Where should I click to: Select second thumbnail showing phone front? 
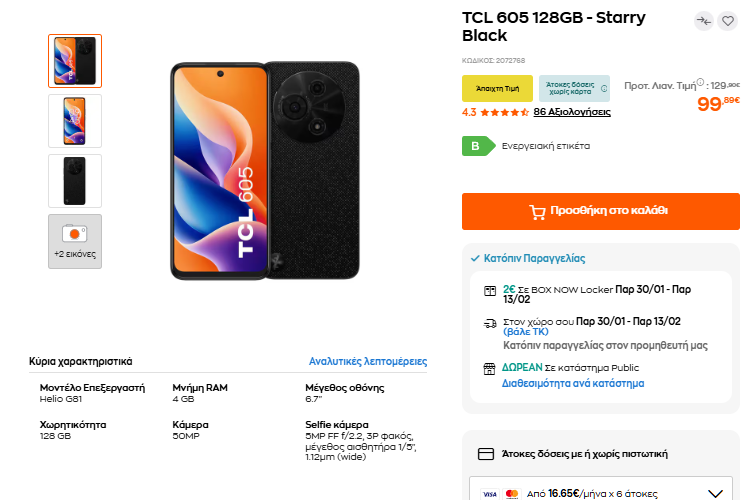coord(75,121)
